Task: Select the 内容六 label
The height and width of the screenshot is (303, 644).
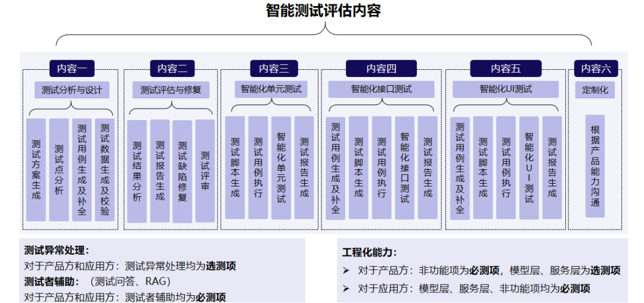Action: [x=596, y=69]
